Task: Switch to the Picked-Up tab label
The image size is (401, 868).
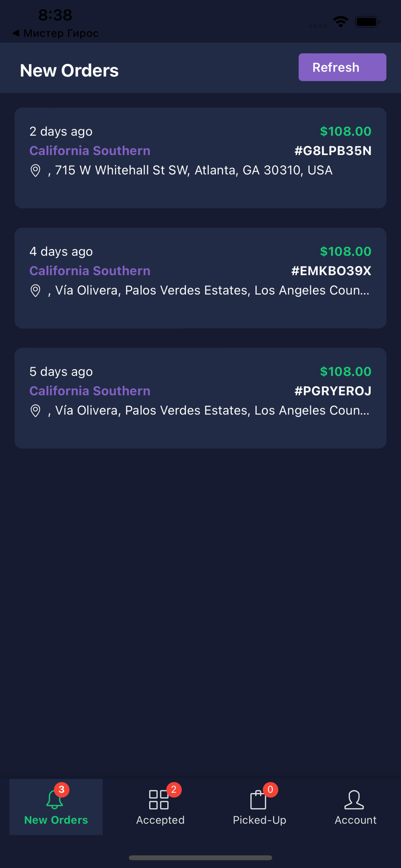Action: tap(260, 820)
